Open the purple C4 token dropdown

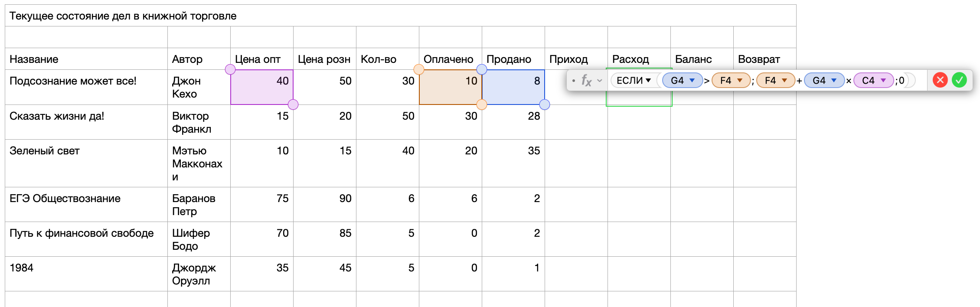pos(884,80)
